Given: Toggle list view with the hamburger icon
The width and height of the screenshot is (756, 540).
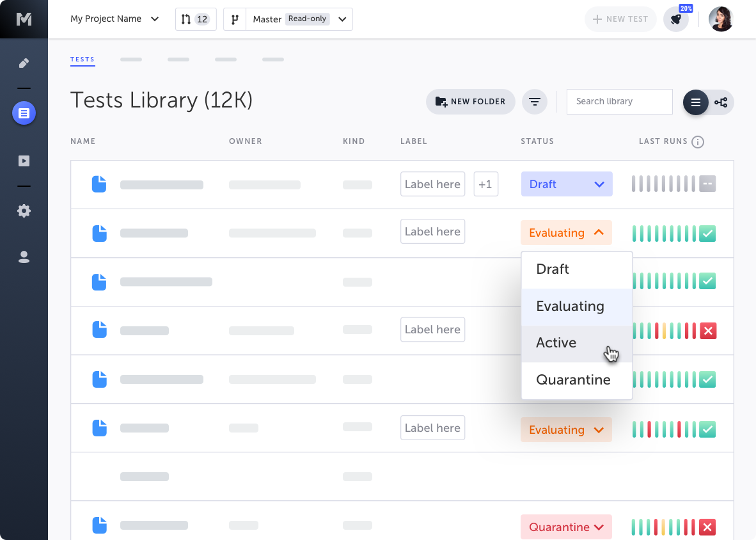Looking at the screenshot, I should [x=695, y=102].
